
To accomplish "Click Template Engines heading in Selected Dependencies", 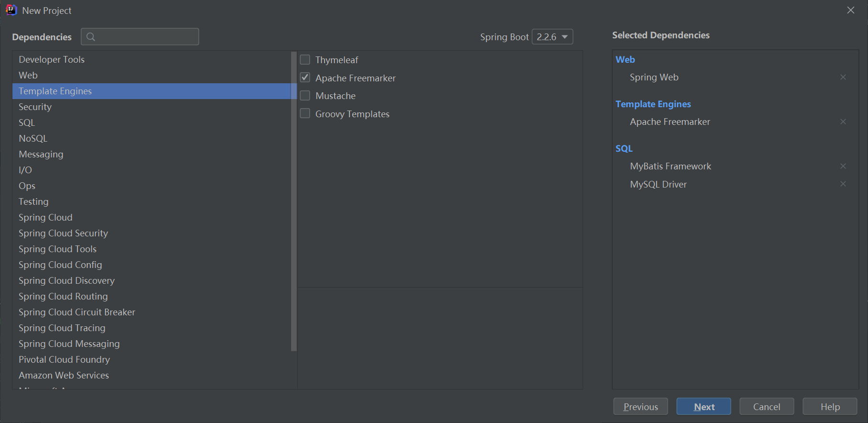I will 653,104.
